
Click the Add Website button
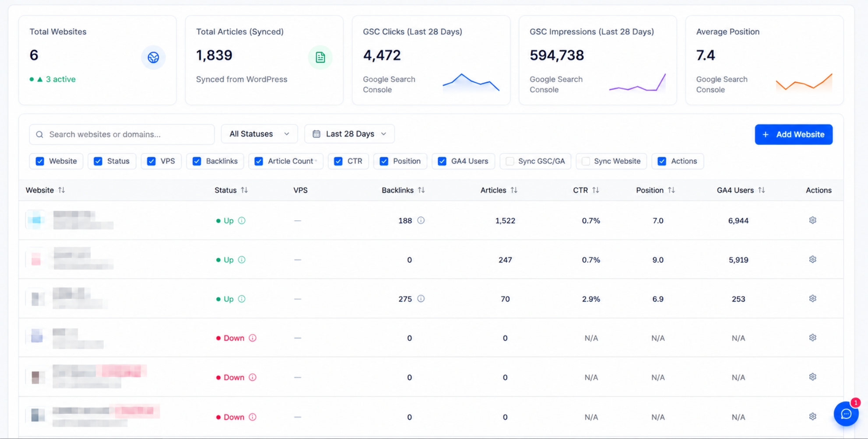tap(793, 134)
